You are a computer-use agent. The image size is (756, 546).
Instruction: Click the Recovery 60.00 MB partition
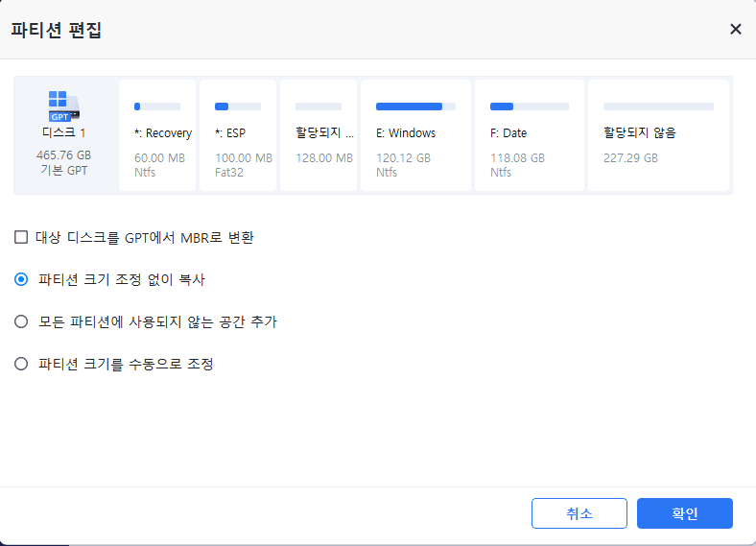click(157, 135)
